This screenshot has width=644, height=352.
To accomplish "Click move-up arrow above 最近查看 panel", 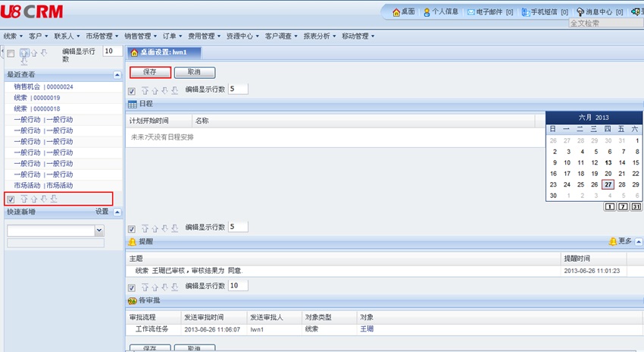I will (x=34, y=53).
